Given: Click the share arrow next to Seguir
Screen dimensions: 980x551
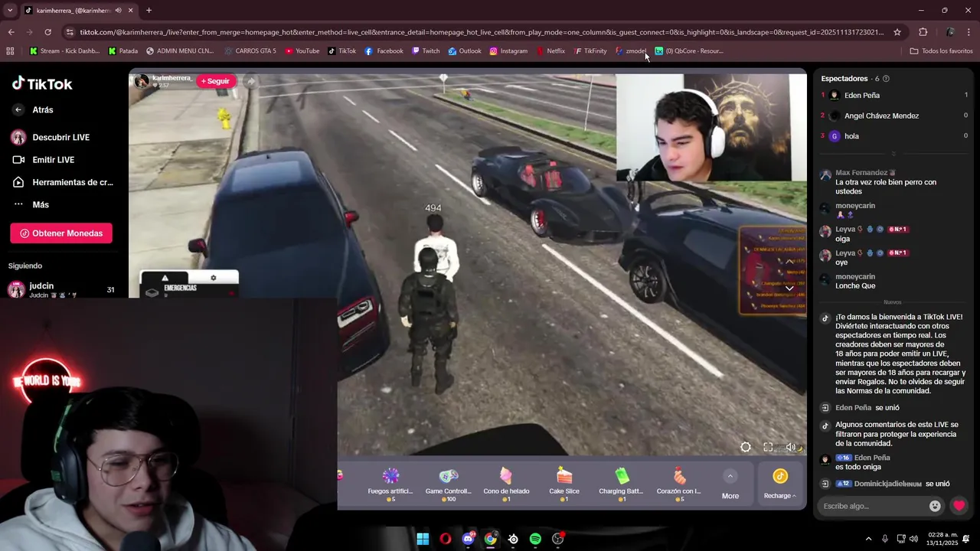Looking at the screenshot, I should tap(250, 81).
